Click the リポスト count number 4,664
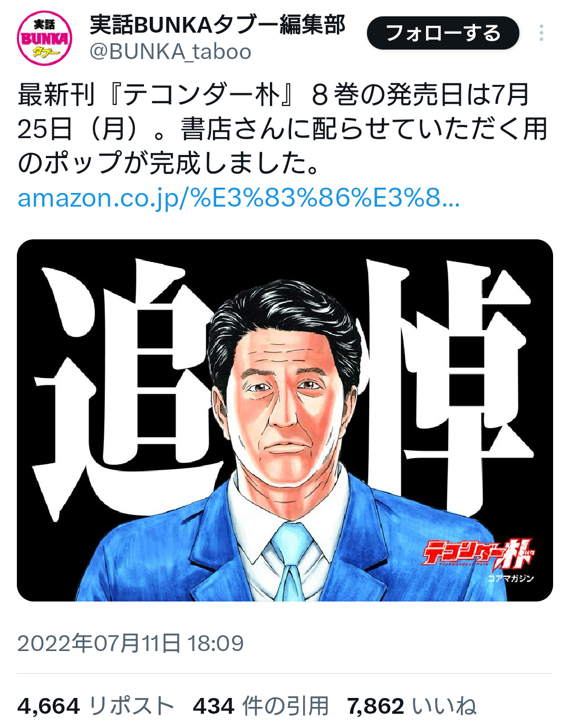This screenshot has width=561, height=728. coord(49,706)
